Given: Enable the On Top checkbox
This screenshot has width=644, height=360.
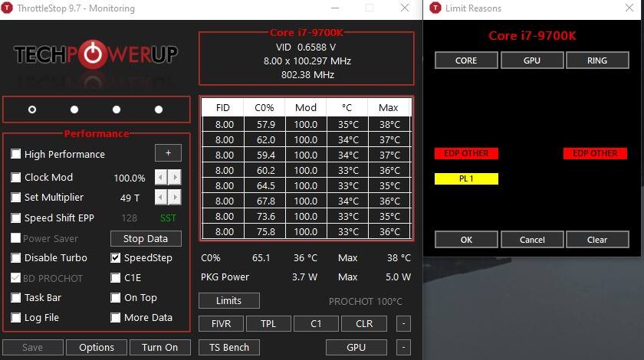Looking at the screenshot, I should coord(116,298).
